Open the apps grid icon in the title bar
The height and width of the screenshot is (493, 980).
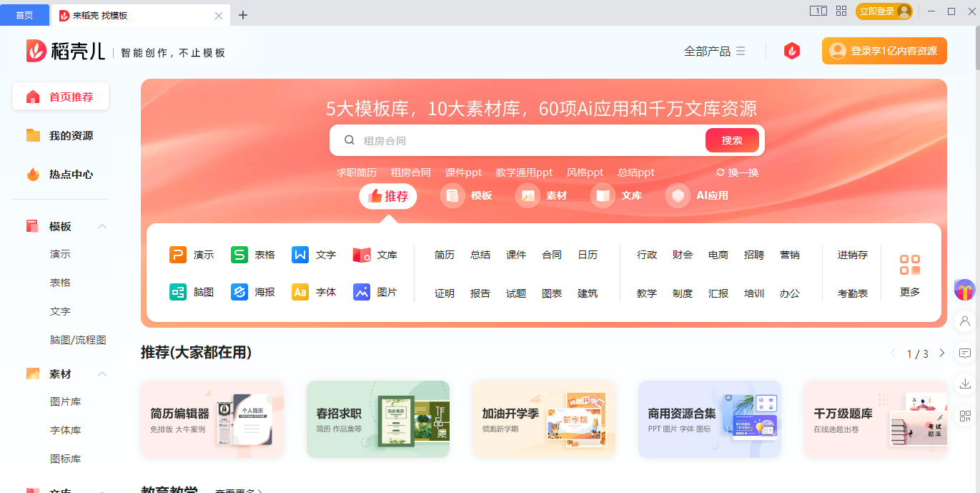pos(841,11)
